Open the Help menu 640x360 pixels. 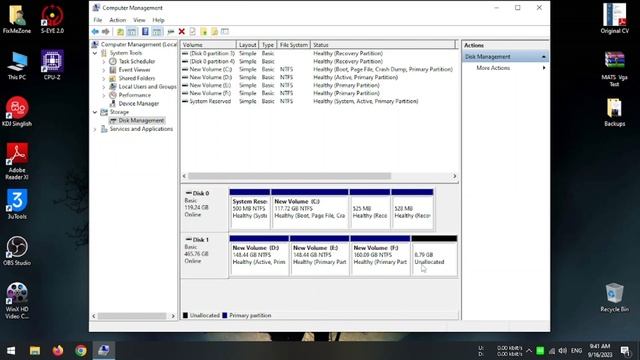(158, 20)
